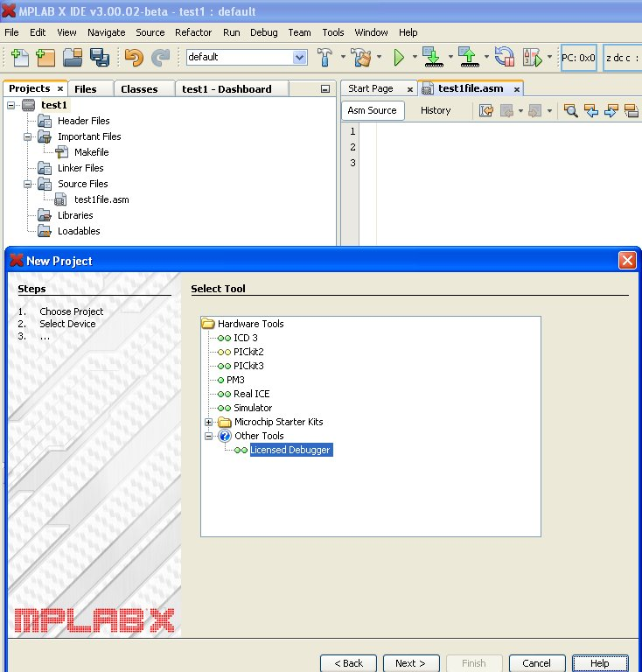Select Simulator in the tool list
This screenshot has height=672, width=642.
[253, 408]
